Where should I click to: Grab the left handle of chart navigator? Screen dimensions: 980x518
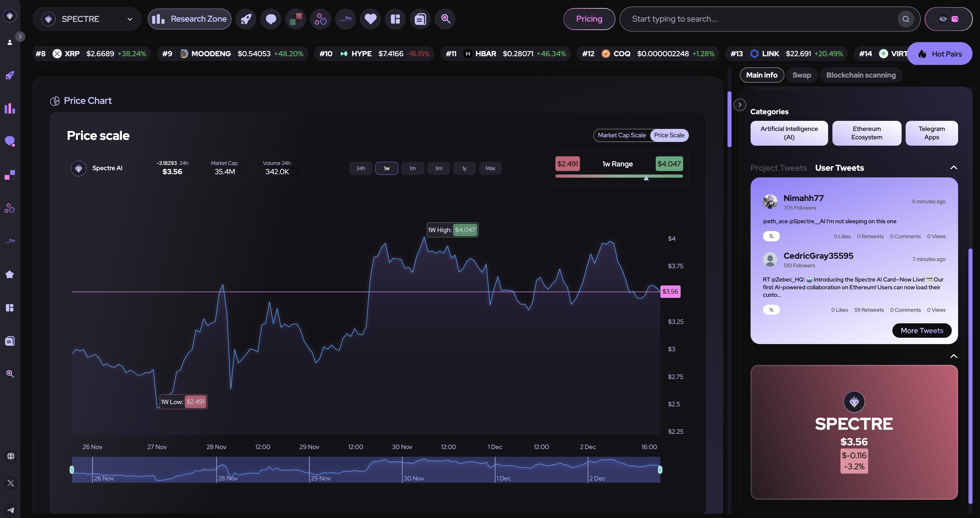[x=72, y=470]
